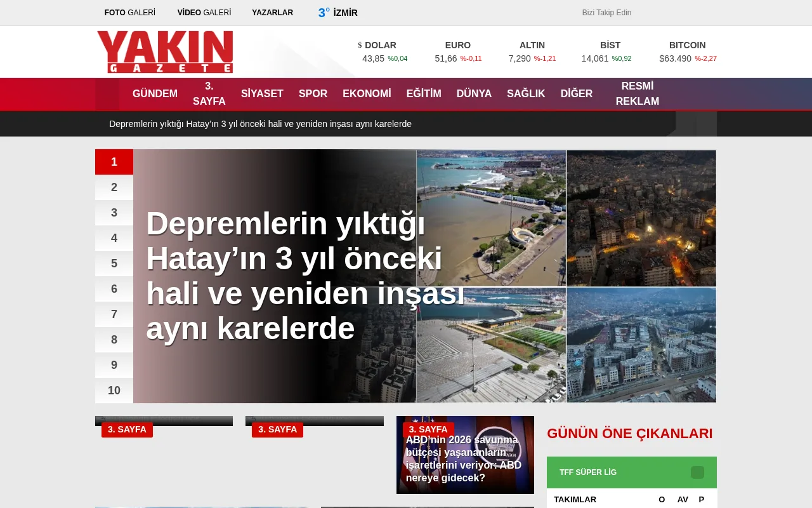Image resolution: width=812 pixels, height=508 pixels.
Task: Open the 3. SAYFA section dropdown
Action: [x=209, y=93]
